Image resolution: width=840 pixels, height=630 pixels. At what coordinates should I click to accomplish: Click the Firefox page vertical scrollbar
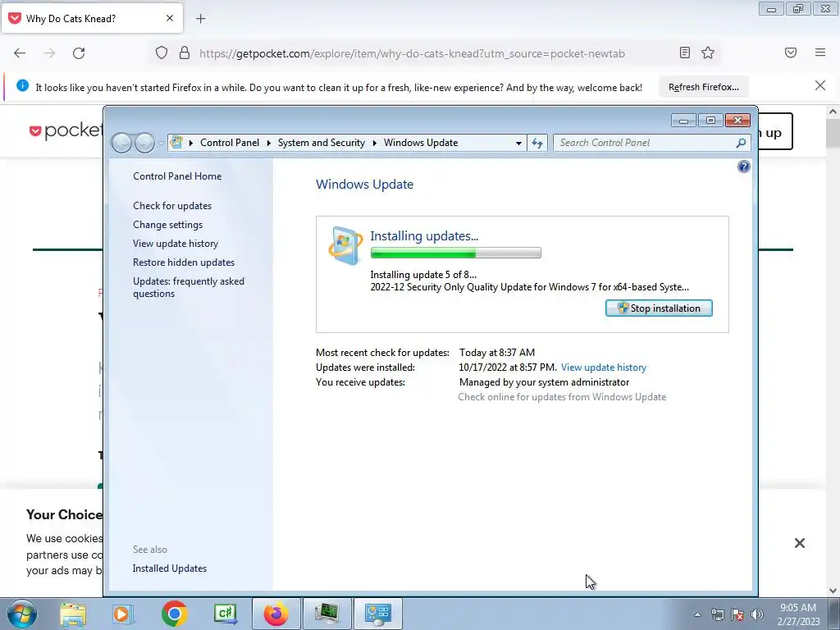tap(833, 351)
